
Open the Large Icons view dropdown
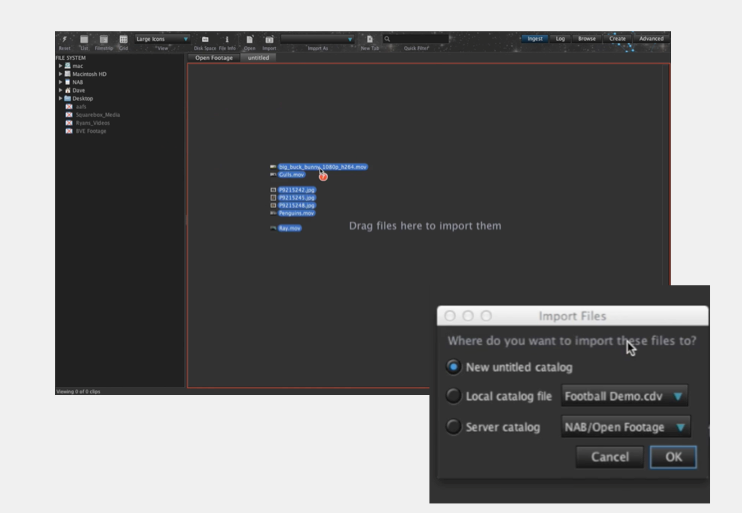[x=162, y=39]
